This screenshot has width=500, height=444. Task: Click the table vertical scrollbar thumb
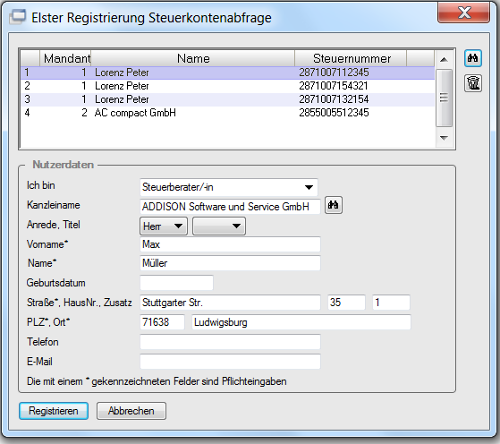pyautogui.click(x=444, y=98)
